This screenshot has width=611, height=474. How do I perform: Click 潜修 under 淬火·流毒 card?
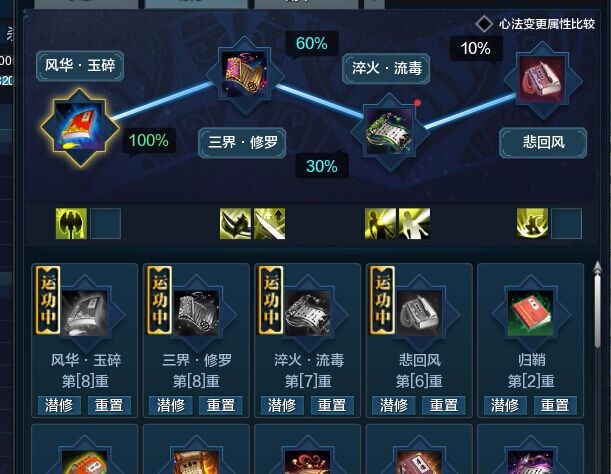282,405
